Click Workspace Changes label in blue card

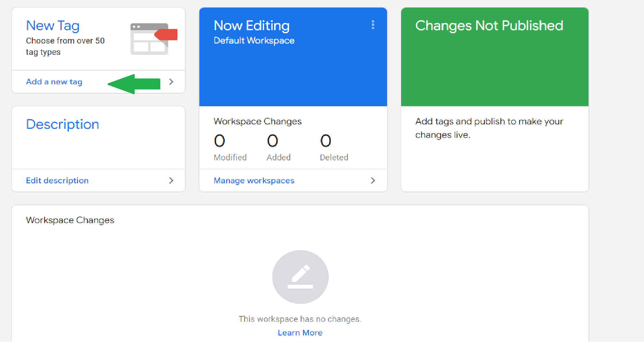(258, 122)
